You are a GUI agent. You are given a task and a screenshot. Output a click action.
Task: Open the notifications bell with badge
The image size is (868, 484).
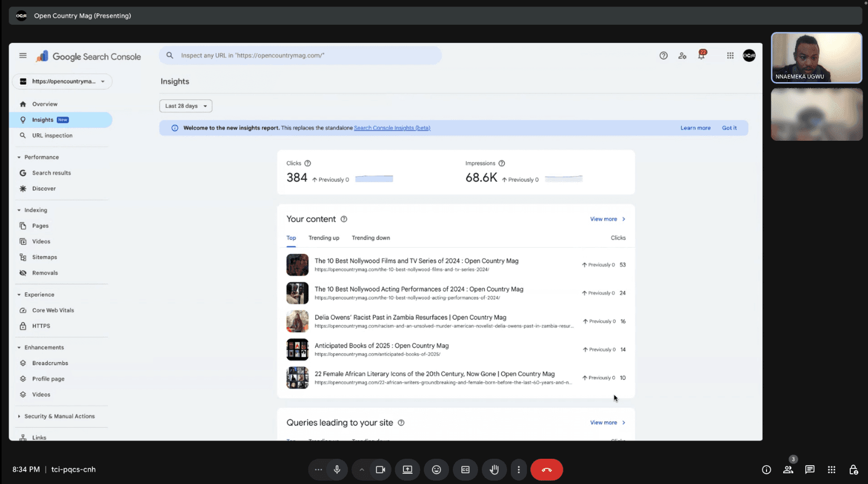(x=701, y=55)
